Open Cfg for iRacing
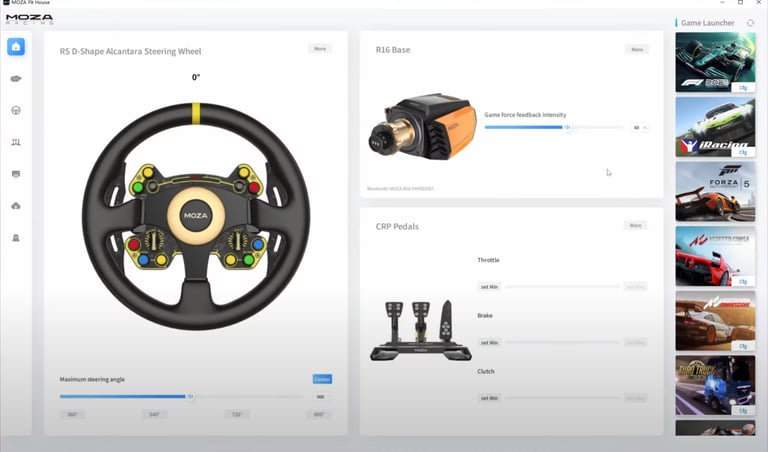This screenshot has width=768, height=452. click(x=743, y=152)
